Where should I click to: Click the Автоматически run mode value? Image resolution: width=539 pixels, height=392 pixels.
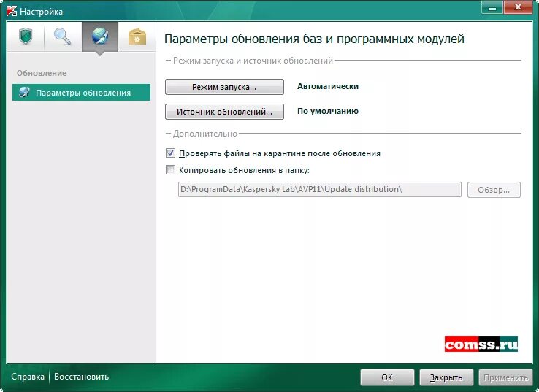click(x=328, y=87)
